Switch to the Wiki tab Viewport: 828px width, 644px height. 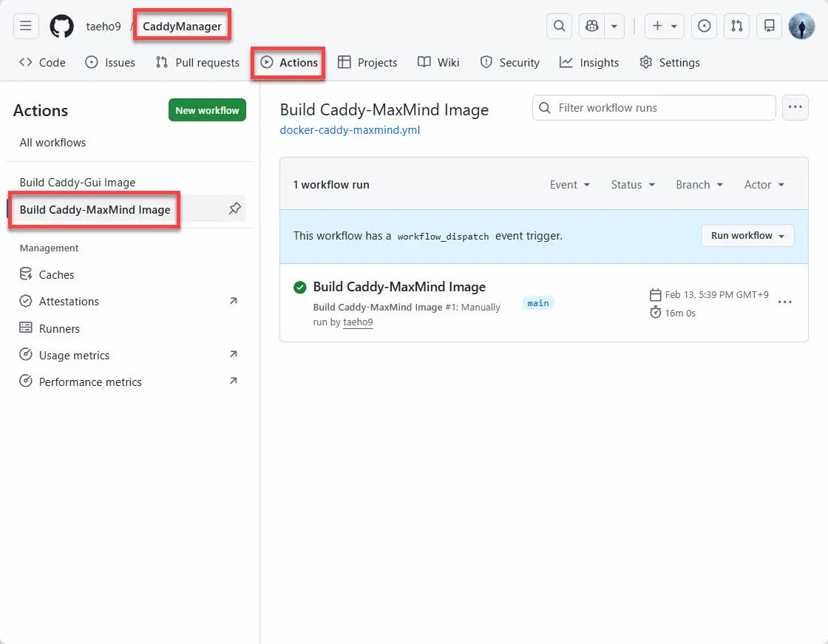tap(438, 62)
